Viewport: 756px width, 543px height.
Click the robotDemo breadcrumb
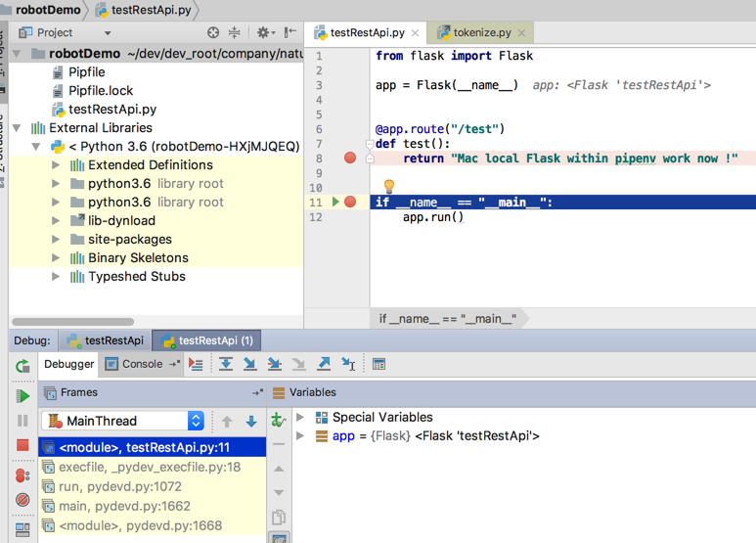click(46, 10)
